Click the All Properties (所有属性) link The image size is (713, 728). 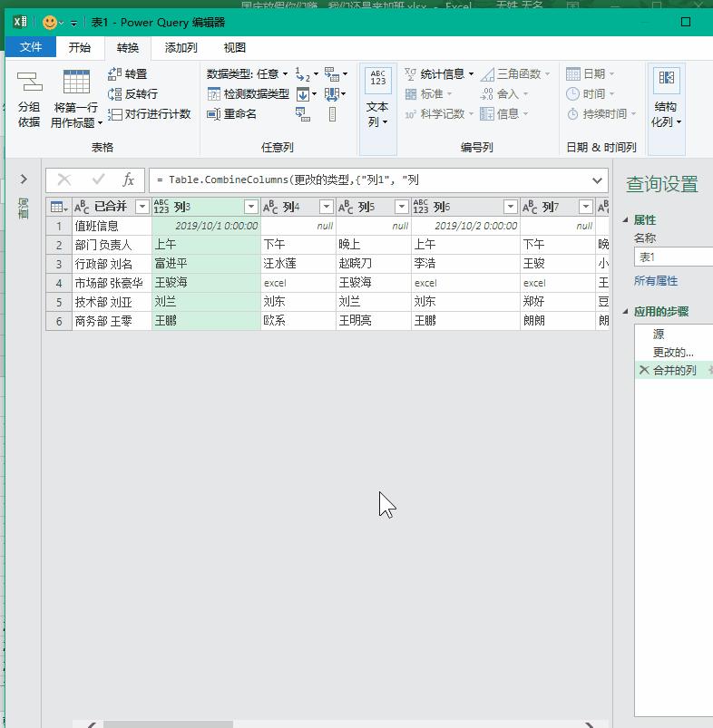[656, 281]
